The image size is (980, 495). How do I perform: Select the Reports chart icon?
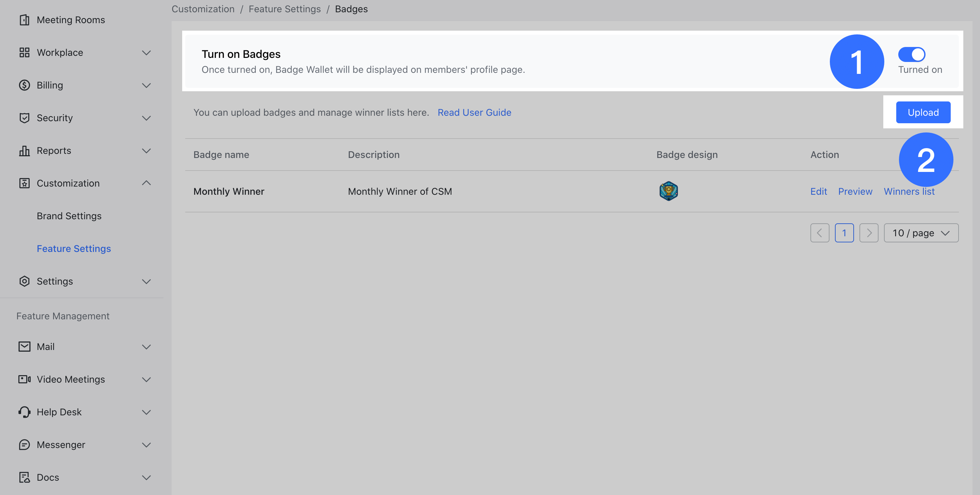(x=25, y=151)
